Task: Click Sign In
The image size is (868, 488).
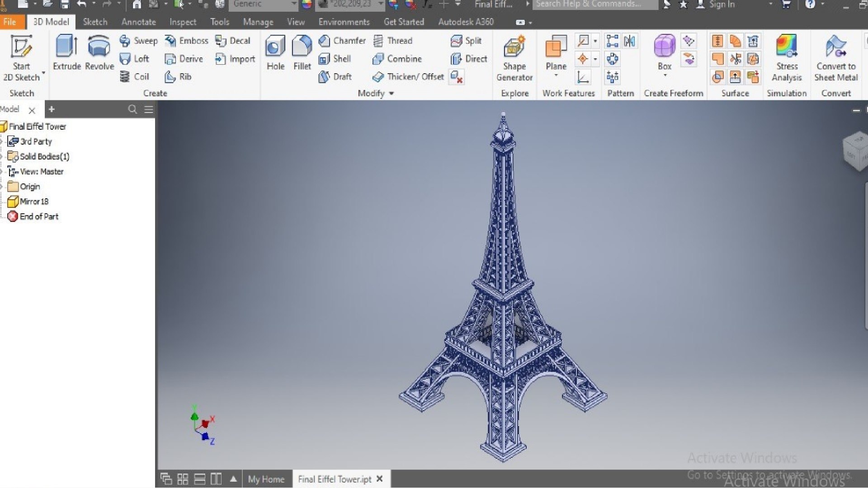Action: tap(716, 5)
